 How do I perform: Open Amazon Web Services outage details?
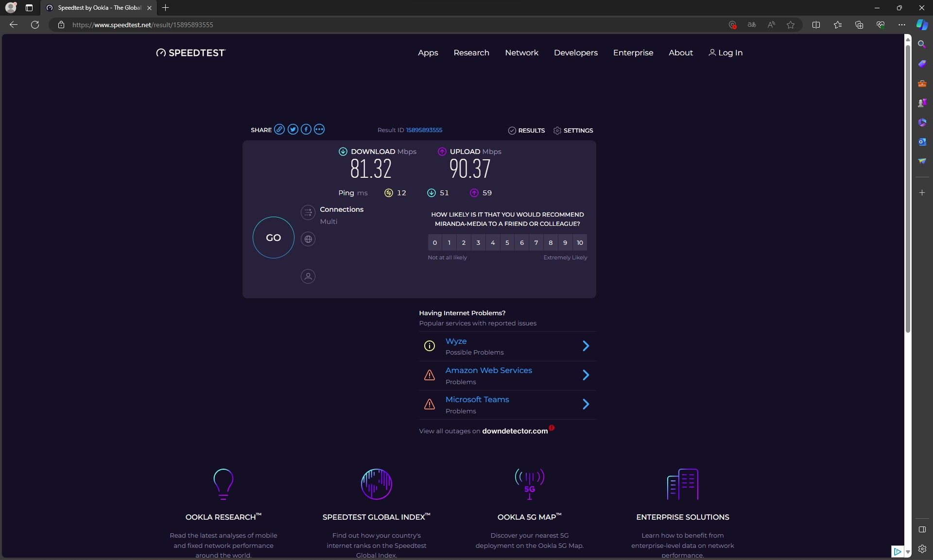(489, 371)
